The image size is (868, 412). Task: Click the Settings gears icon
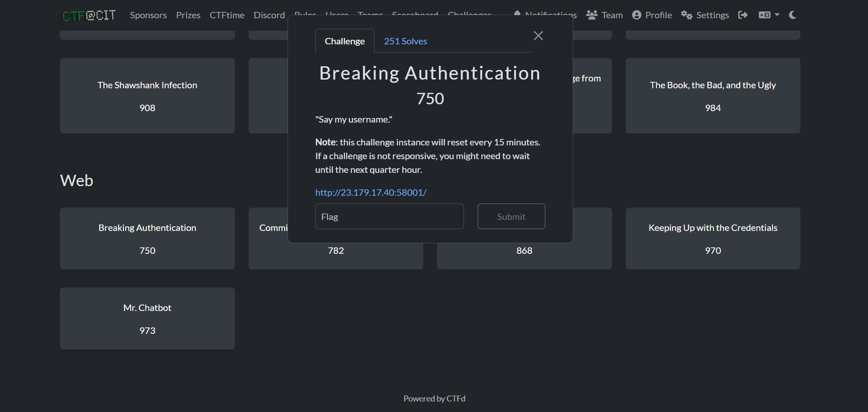687,15
